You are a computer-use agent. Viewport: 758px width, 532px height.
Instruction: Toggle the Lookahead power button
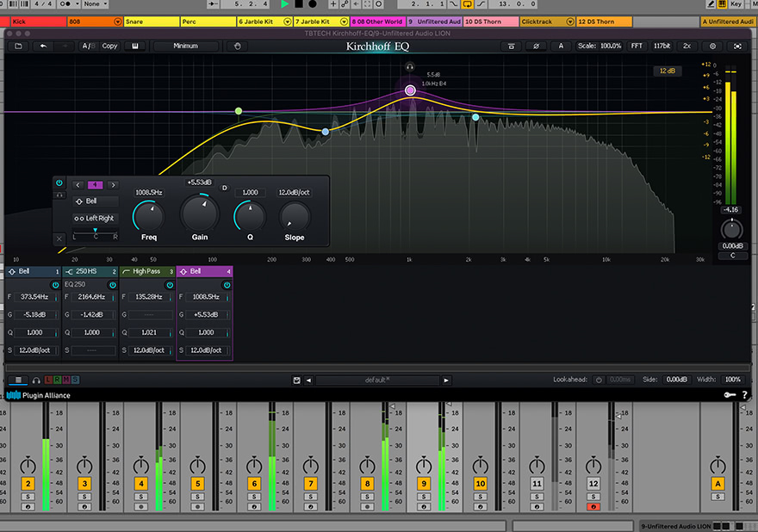[x=599, y=380]
